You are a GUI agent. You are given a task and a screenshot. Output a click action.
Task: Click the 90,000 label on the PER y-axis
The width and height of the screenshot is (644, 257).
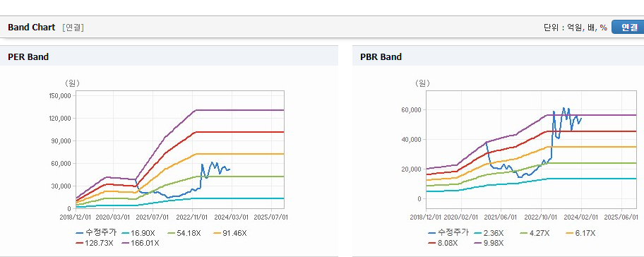61,141
